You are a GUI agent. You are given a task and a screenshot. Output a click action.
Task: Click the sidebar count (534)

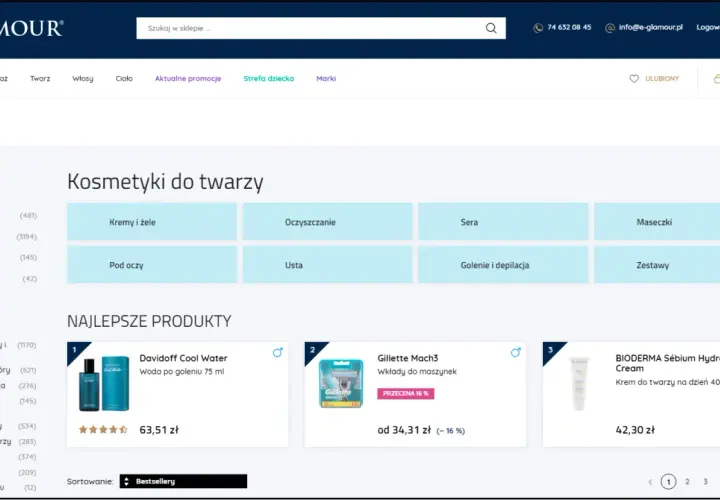click(27, 426)
